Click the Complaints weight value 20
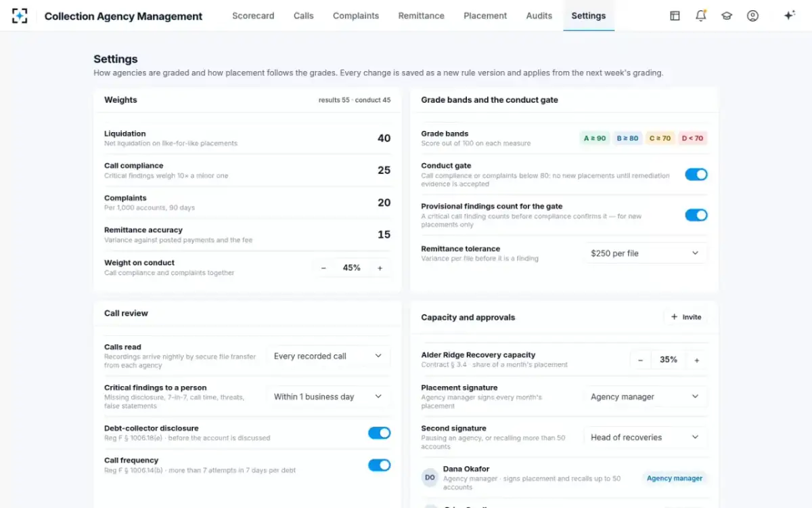 coord(384,203)
